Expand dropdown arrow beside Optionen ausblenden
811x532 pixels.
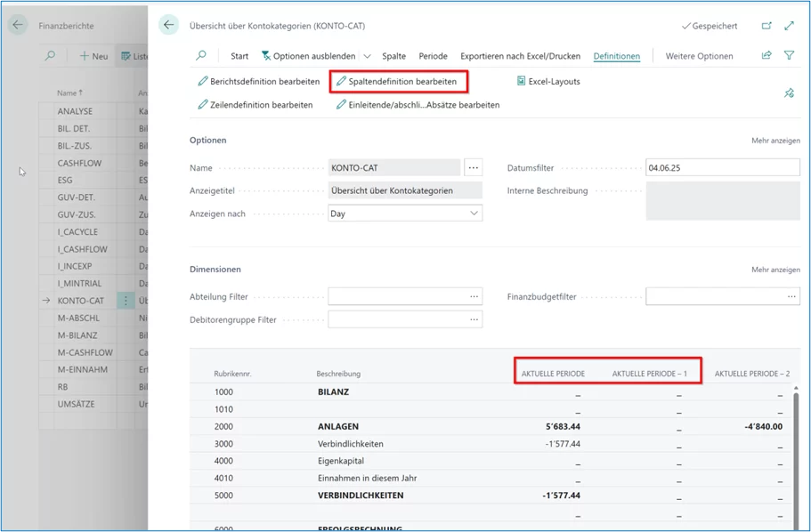point(368,56)
